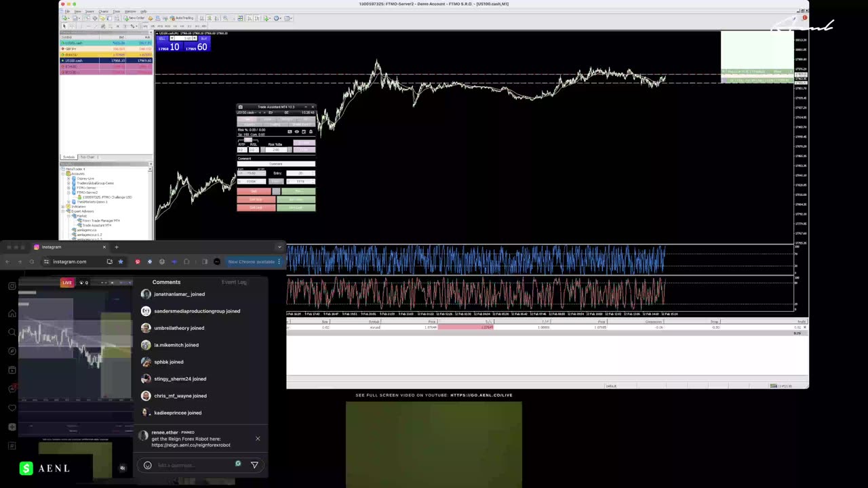Click the green Buy Limit button
868x488 pixels.
coord(296,207)
